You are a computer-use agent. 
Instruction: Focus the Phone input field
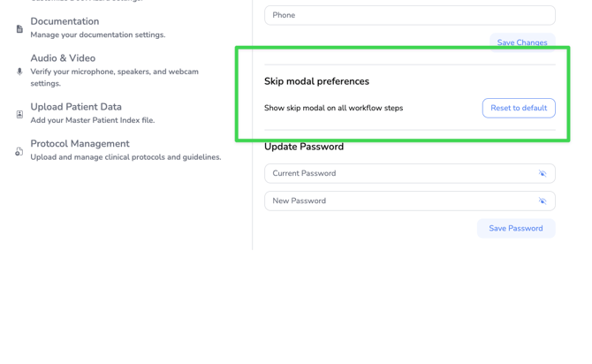click(409, 15)
